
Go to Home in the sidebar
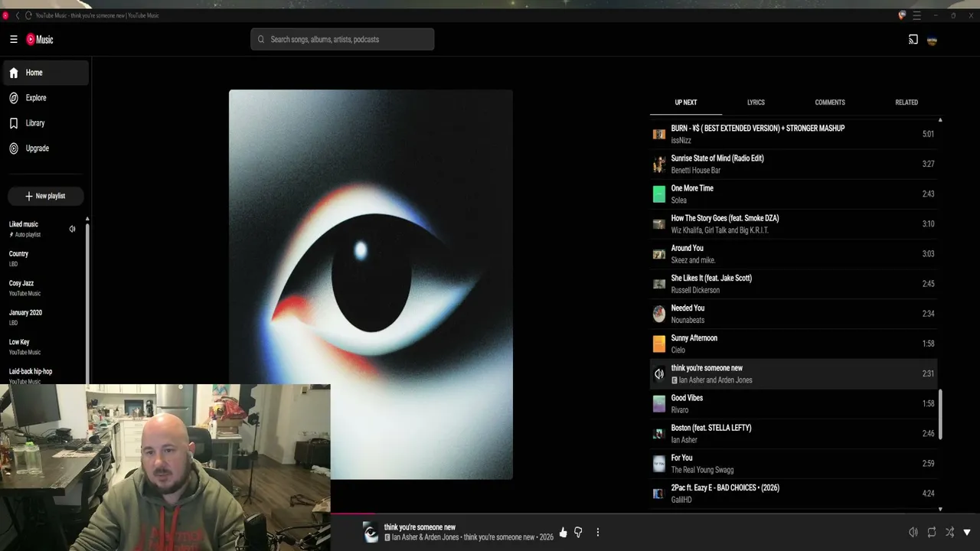pyautogui.click(x=44, y=73)
